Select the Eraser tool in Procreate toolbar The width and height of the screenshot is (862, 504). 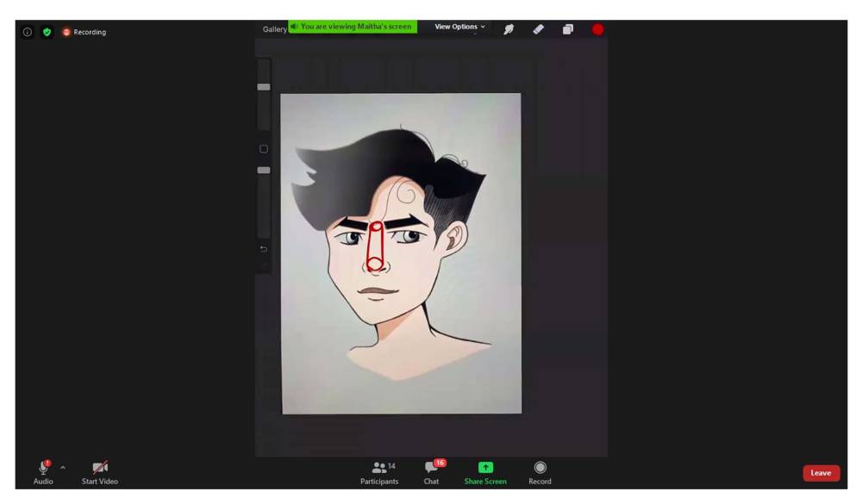539,29
